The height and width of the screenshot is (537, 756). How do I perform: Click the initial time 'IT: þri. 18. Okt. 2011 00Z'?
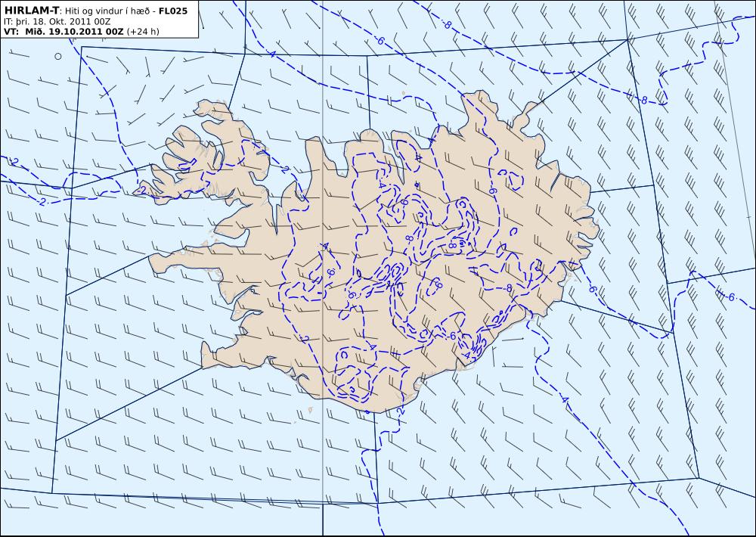click(x=57, y=22)
